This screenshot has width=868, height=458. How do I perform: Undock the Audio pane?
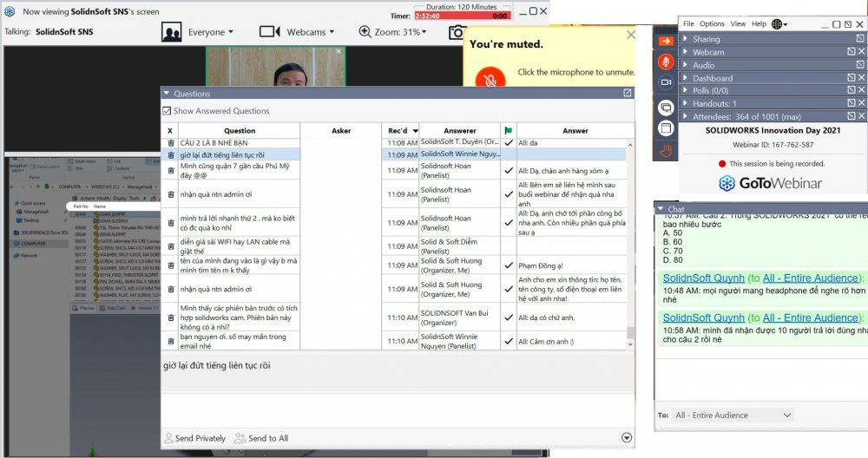click(x=859, y=65)
